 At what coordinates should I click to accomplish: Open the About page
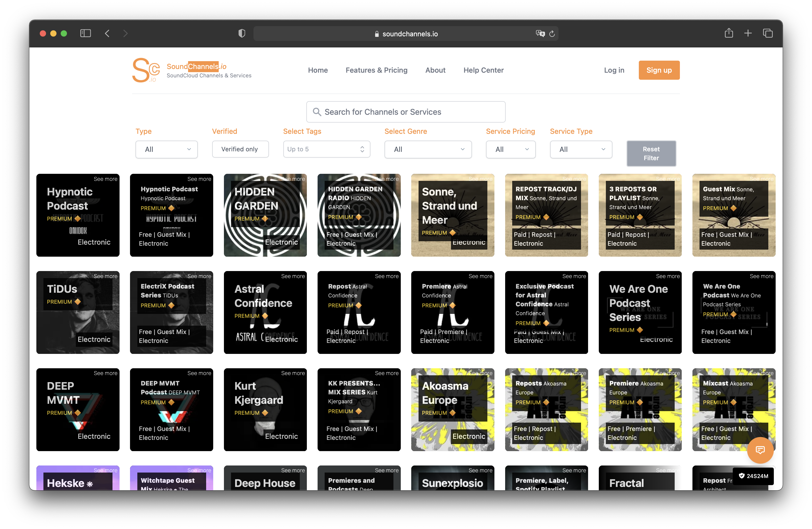[x=435, y=70]
